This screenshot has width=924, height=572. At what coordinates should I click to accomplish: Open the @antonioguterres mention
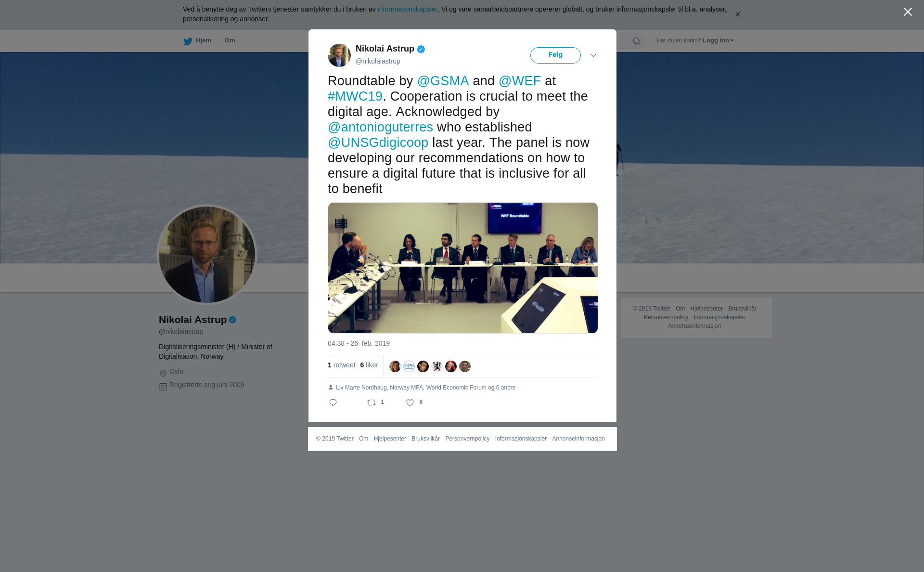pyautogui.click(x=380, y=127)
